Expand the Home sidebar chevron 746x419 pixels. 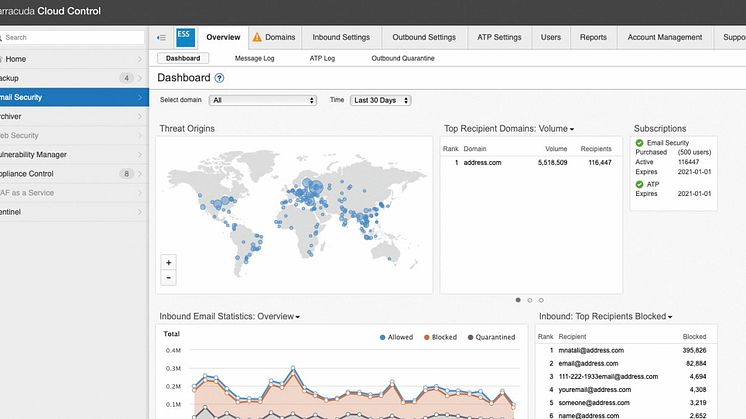pos(140,59)
